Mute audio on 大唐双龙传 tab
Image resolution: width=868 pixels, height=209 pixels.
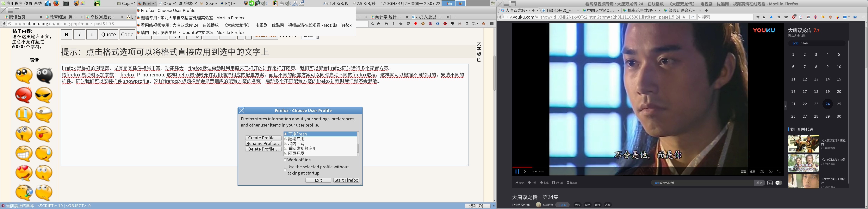[x=533, y=10]
